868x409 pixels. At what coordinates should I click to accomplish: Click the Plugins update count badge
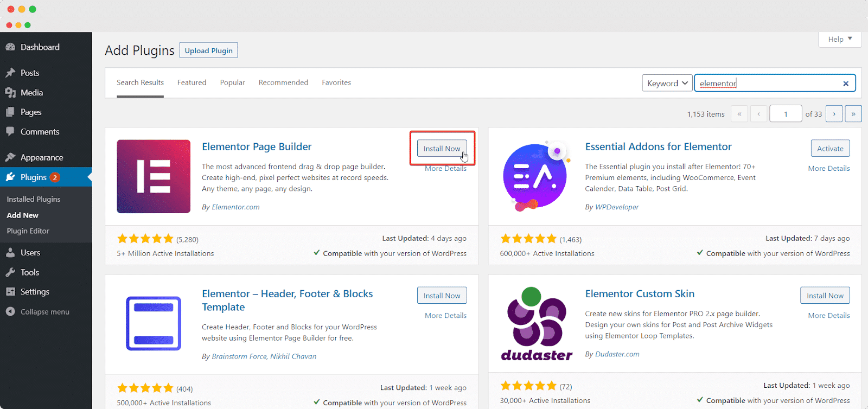click(x=55, y=177)
